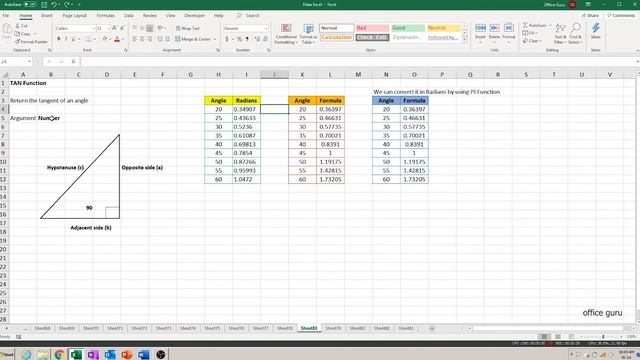Open the Developer ribbon tab

[x=194, y=16]
